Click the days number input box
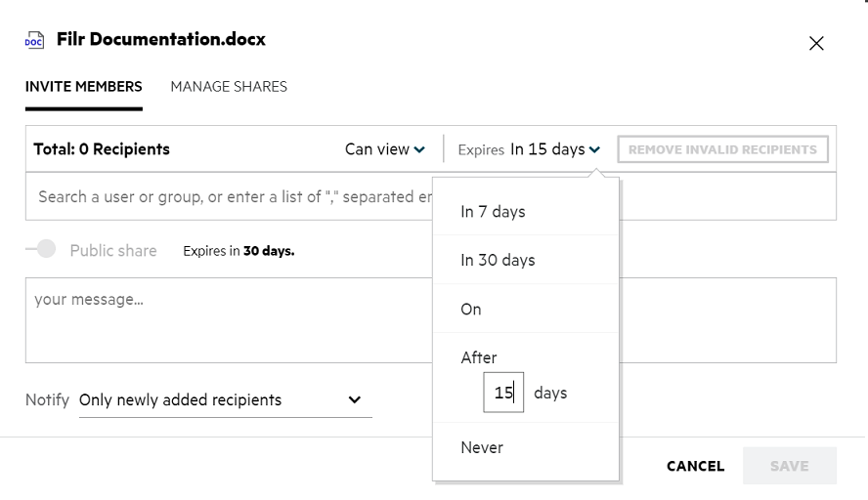 (503, 393)
